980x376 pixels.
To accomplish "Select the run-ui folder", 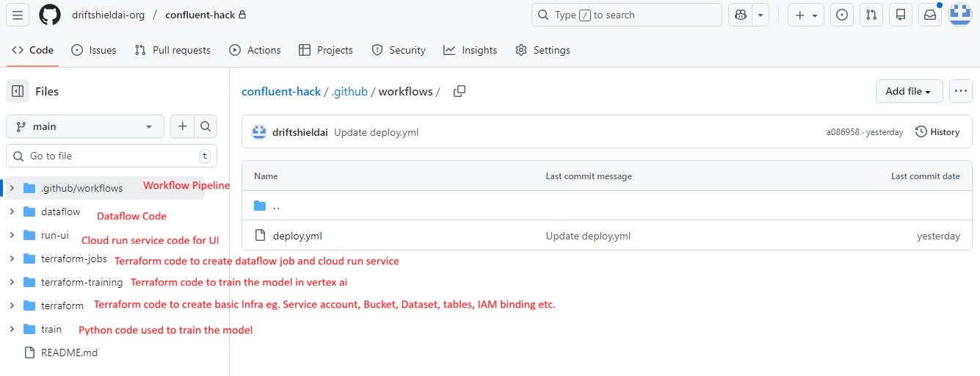I will 55,235.
